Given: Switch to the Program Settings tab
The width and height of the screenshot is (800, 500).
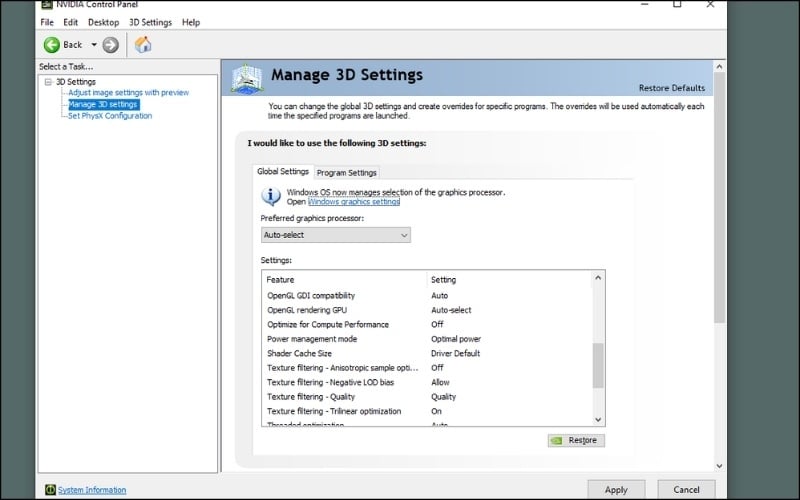Looking at the screenshot, I should [x=346, y=173].
